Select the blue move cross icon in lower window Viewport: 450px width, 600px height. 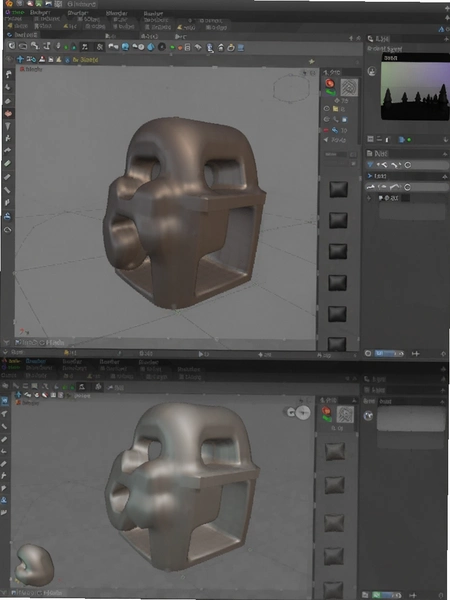18,395
